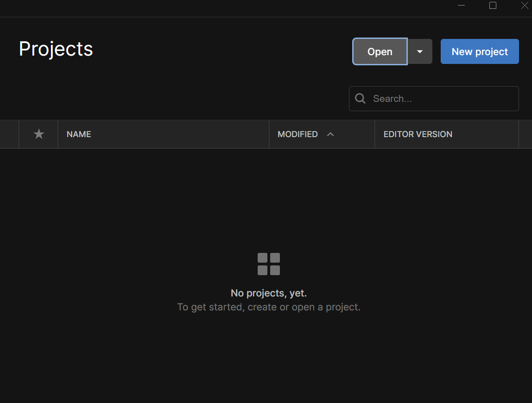Click the grid placeholder icon above 'No projects, yet'
Viewport: 532px width, 403px height.
click(x=269, y=264)
